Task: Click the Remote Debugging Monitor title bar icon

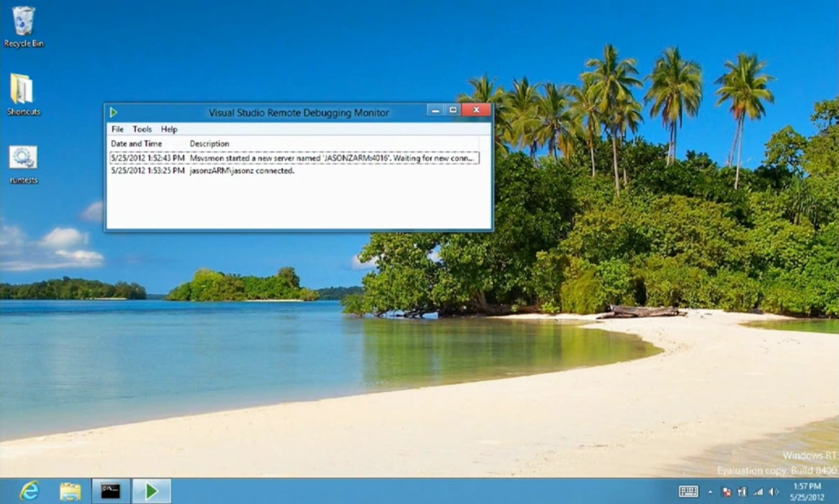Action: (113, 113)
